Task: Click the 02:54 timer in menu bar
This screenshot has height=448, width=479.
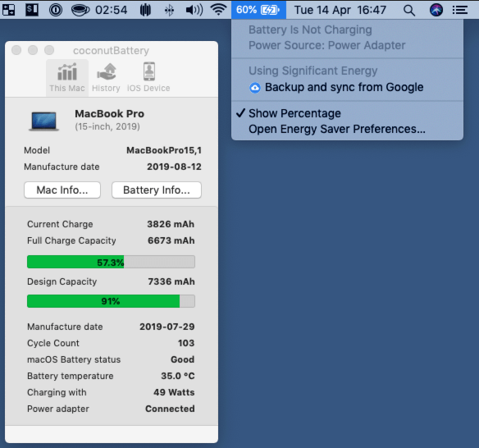Action: tap(112, 10)
